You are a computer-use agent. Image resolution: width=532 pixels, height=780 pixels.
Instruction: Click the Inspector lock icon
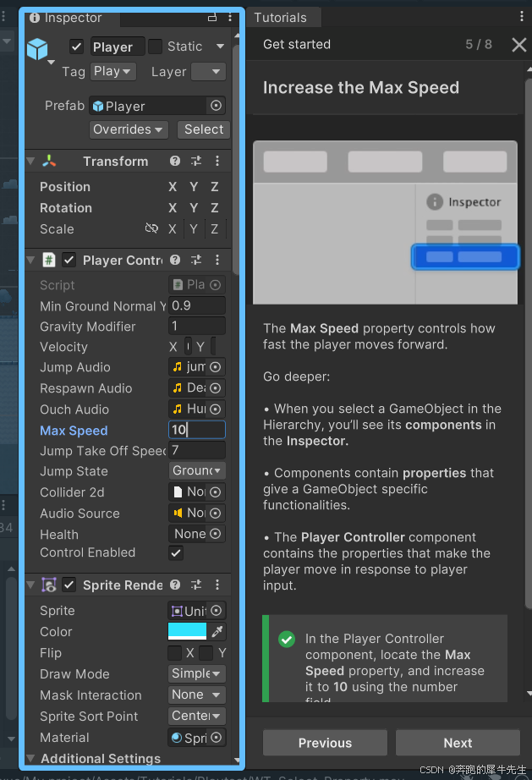212,18
